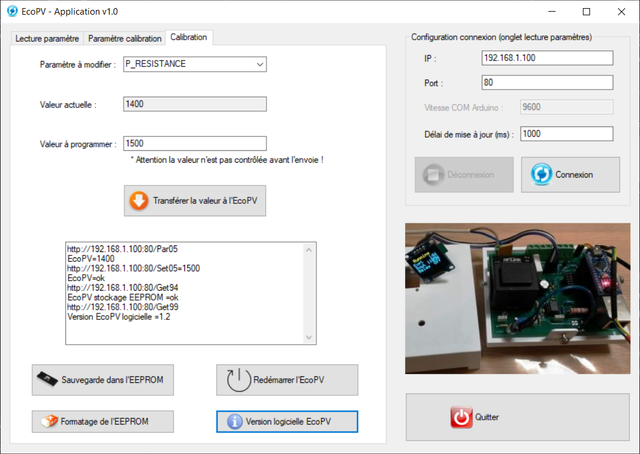Click log line 'http://192.168.1.100:80/Get94'
Viewport: 640px width, 454px height.
(x=122, y=288)
